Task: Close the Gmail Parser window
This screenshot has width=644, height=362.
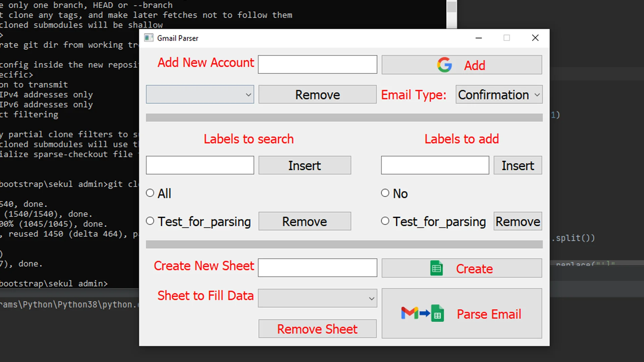Action: click(535, 38)
